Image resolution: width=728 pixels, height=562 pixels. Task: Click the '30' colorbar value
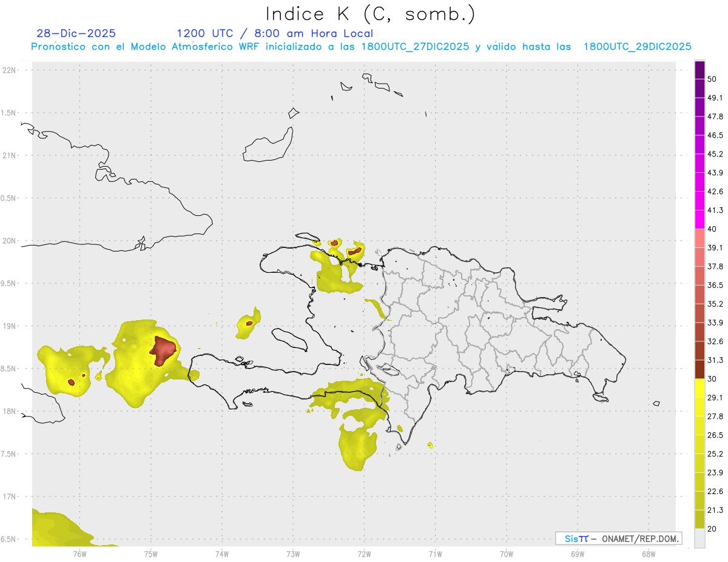click(x=712, y=379)
